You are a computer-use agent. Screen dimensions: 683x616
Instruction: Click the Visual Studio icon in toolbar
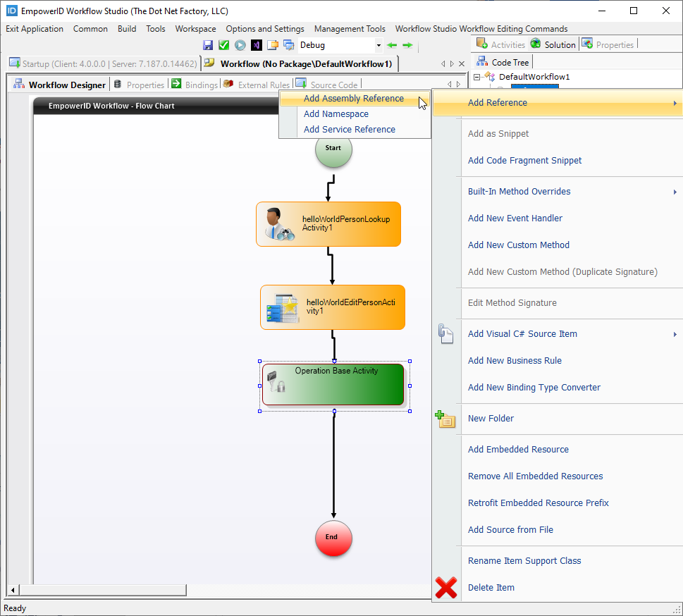pyautogui.click(x=257, y=45)
